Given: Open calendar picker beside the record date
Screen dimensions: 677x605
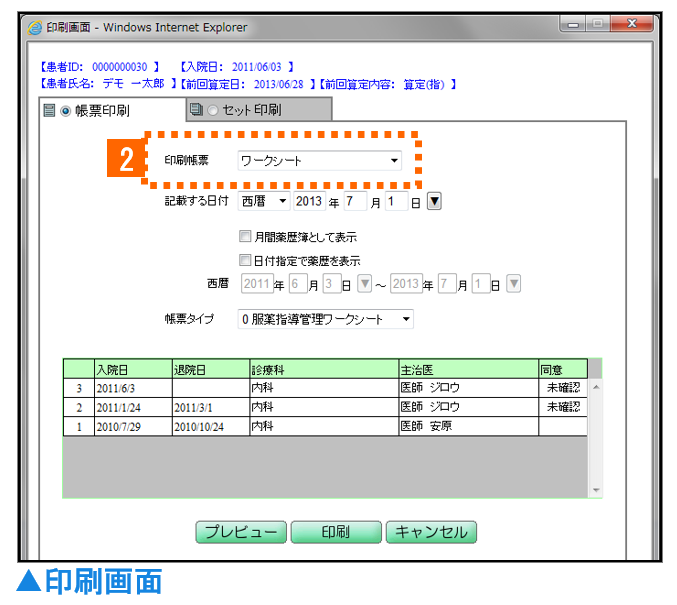Looking at the screenshot, I should coord(434,202).
